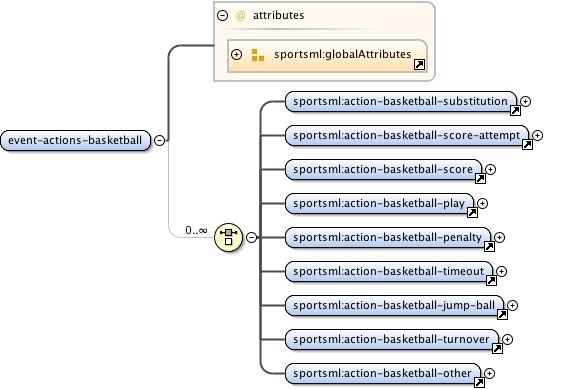Image resolution: width=561 pixels, height=389 pixels.
Task: Collapse the choice compositor children
Action: tap(252, 237)
